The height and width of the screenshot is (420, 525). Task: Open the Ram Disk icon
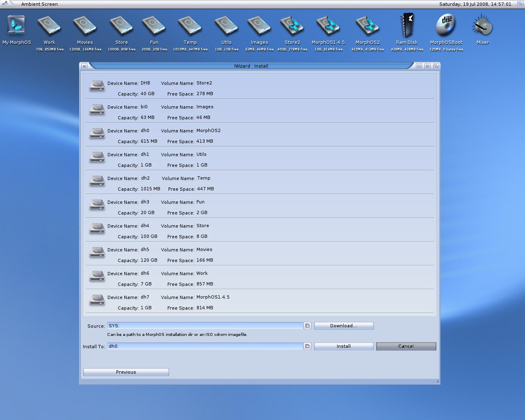(406, 25)
